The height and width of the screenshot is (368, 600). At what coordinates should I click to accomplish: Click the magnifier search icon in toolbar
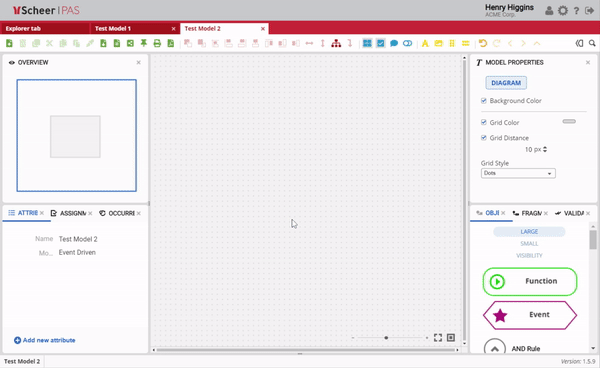click(x=592, y=43)
